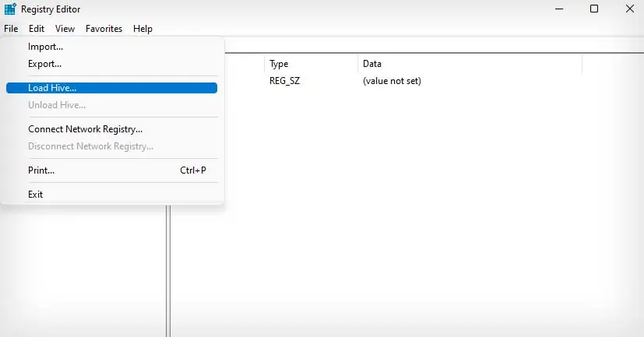Select the (value not set) data cell

[392, 81]
